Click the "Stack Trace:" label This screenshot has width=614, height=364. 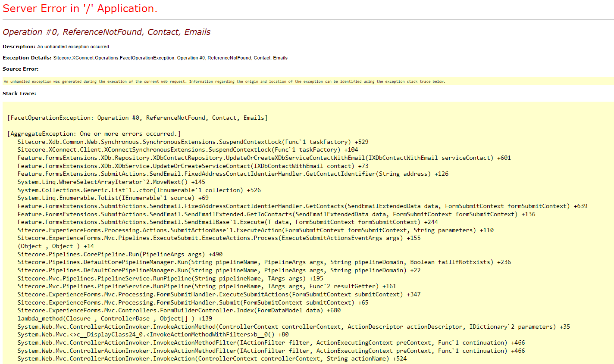(19, 93)
